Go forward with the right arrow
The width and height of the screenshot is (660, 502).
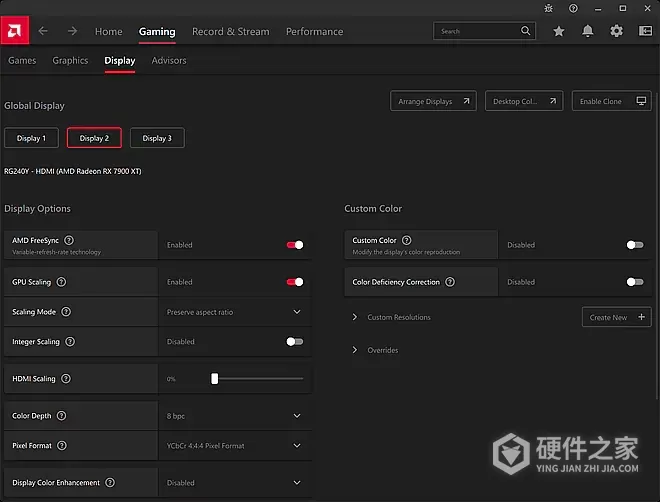(x=72, y=31)
